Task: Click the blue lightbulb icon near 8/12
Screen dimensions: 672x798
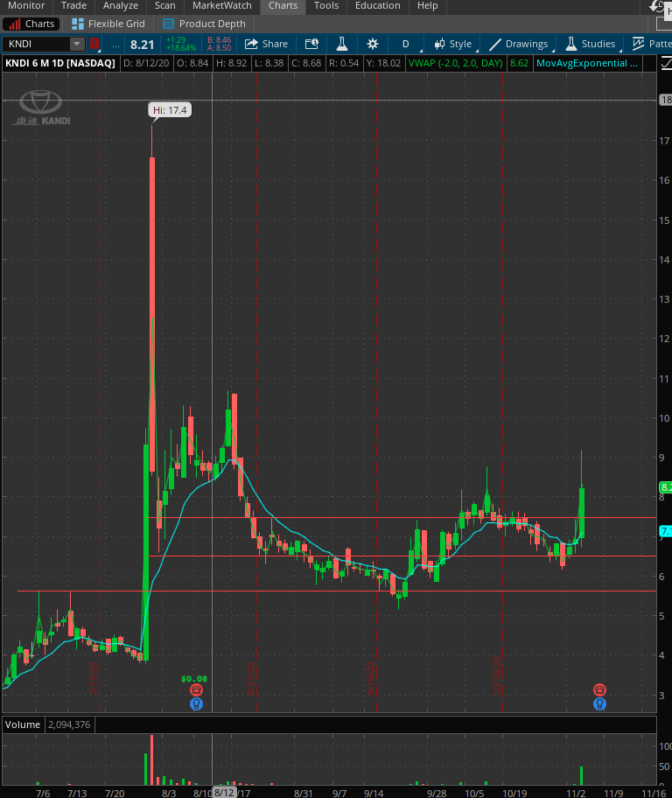Action: point(197,704)
